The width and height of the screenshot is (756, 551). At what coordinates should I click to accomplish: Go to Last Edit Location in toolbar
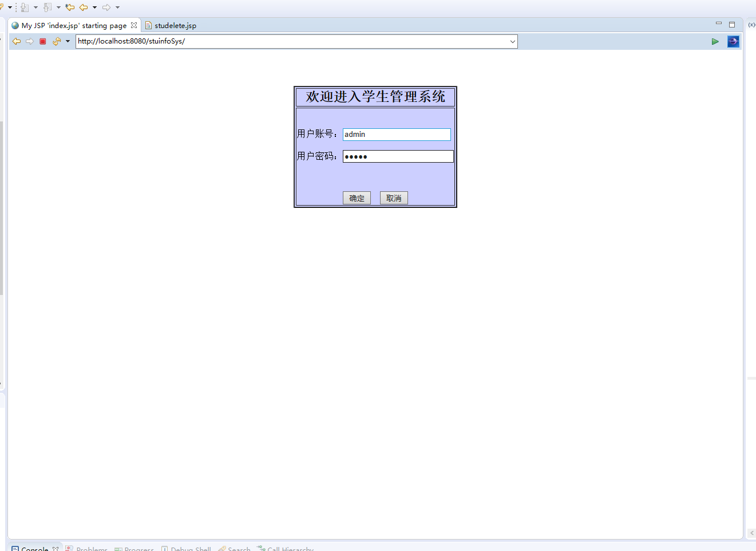(x=70, y=7)
